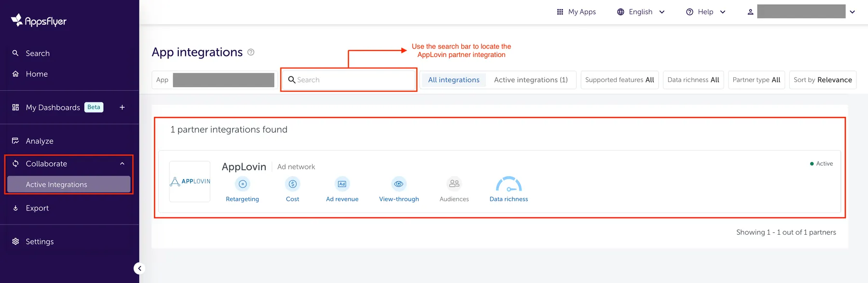868x283 pixels.
Task: Click the Ad revenue feature icon
Action: click(342, 184)
